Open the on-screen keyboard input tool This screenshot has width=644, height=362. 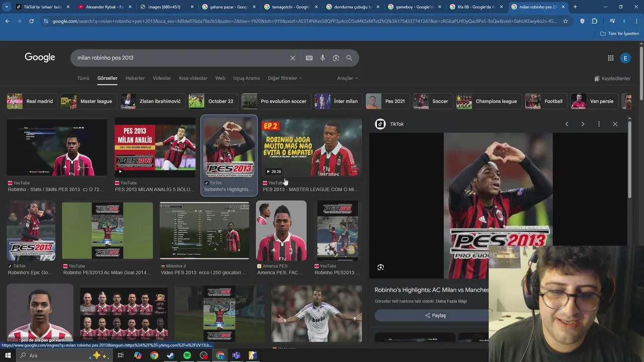point(309,58)
